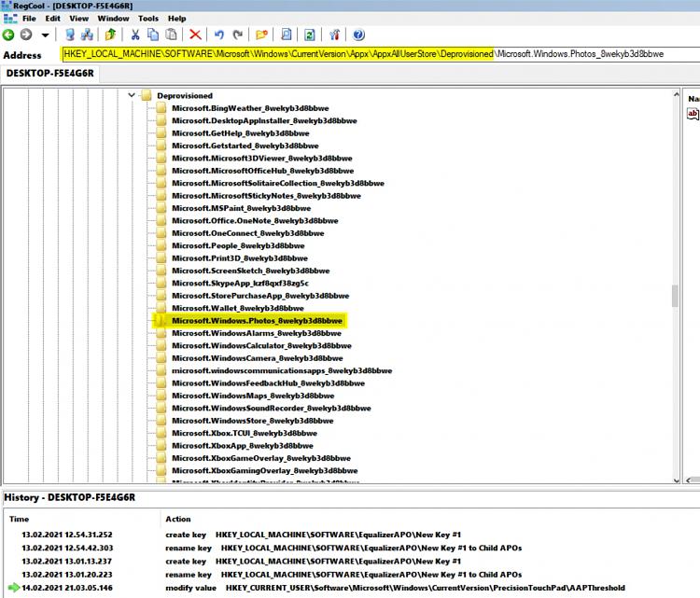The image size is (700, 598).
Task: Click the Action column header in History
Action: point(177,519)
